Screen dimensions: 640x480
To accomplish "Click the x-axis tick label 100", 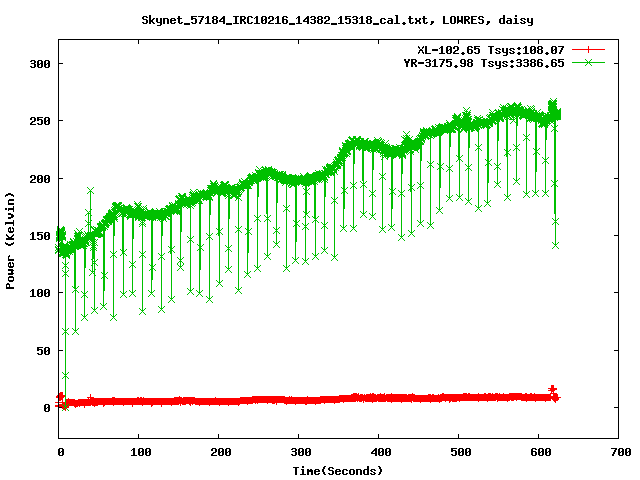I will (140, 452).
